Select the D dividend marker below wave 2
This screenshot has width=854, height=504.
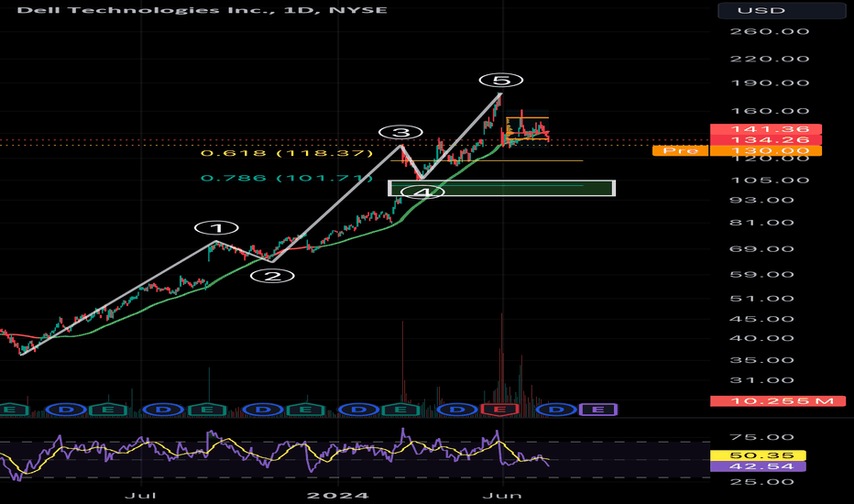click(x=263, y=410)
